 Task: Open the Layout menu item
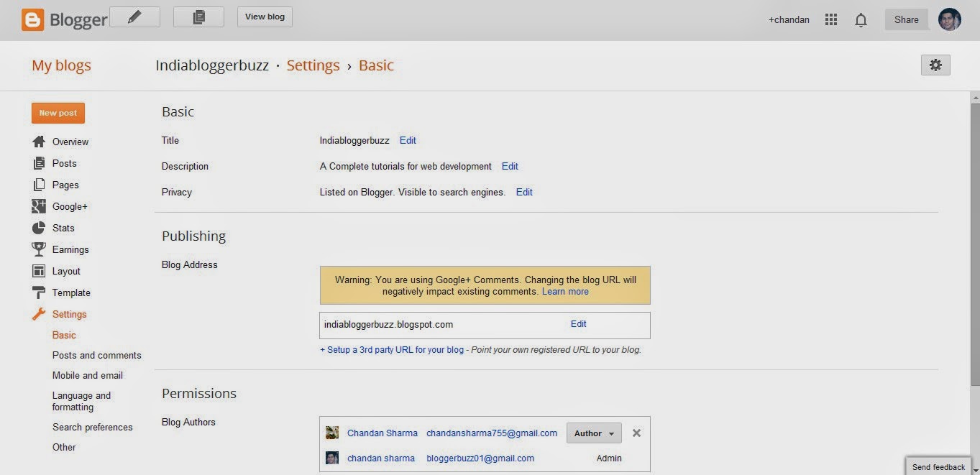click(66, 271)
